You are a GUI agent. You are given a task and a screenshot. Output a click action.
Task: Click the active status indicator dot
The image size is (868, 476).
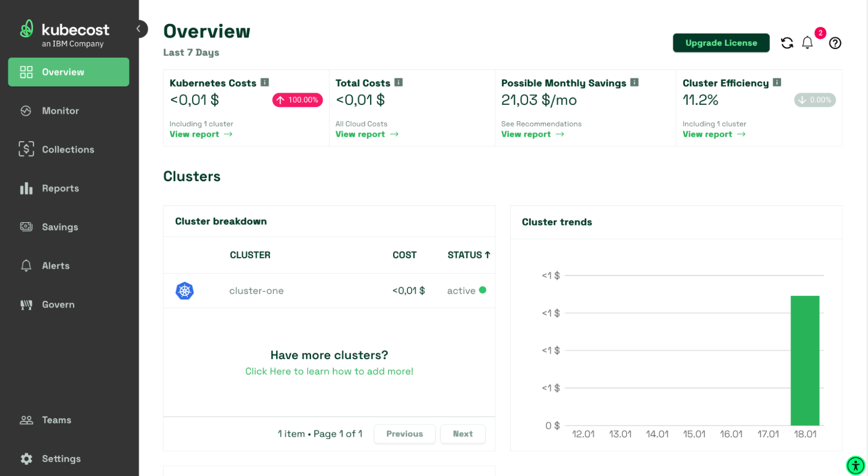coord(483,290)
